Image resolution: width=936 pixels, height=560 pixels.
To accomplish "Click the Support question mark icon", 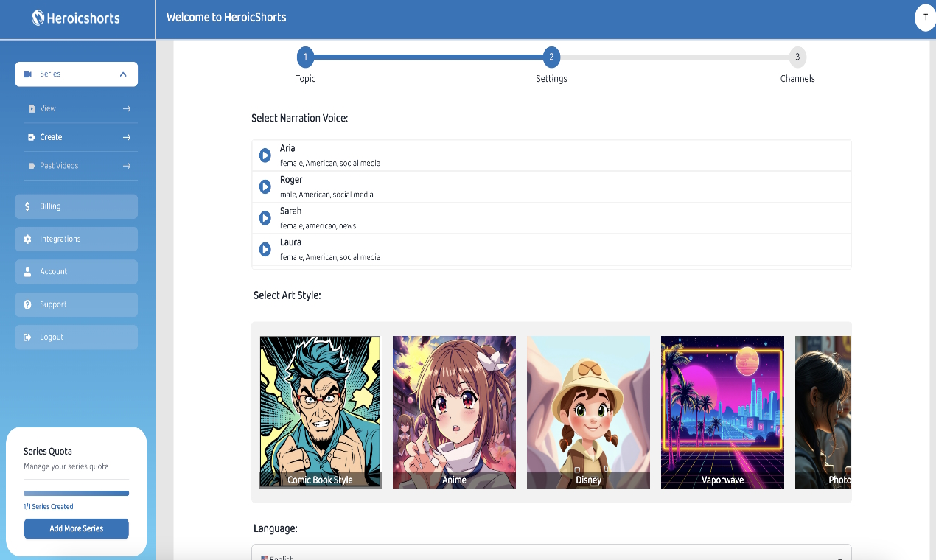I will pyautogui.click(x=27, y=304).
